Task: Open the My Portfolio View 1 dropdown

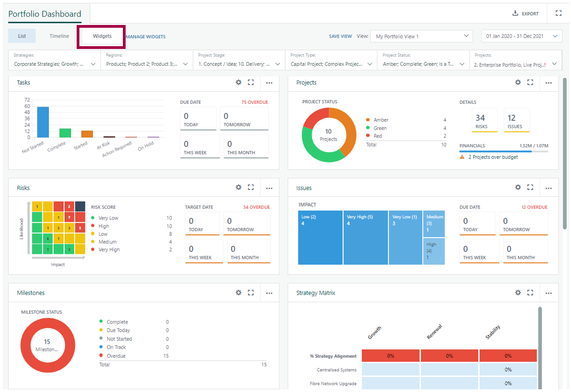Action: [421, 36]
